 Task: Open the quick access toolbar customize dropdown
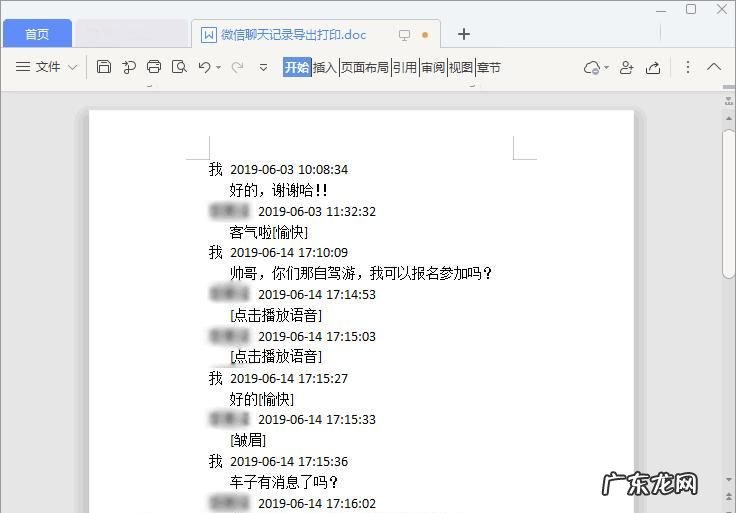(x=263, y=68)
